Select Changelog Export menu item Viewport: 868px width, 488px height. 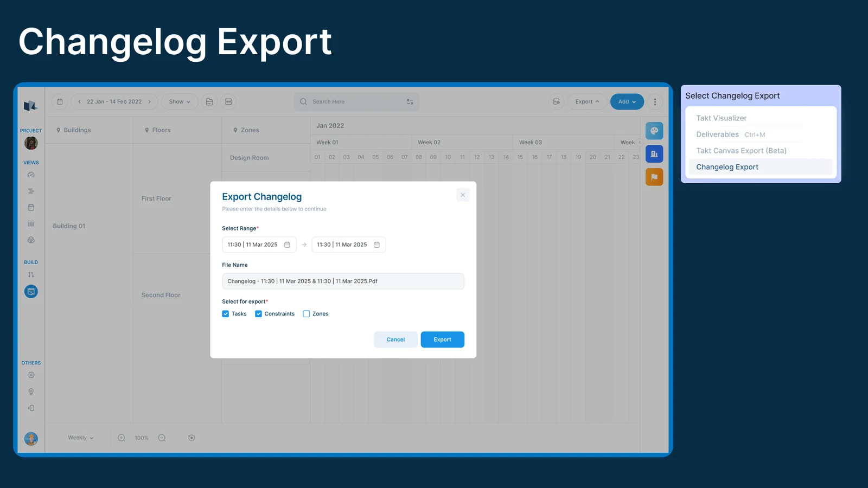(x=761, y=167)
